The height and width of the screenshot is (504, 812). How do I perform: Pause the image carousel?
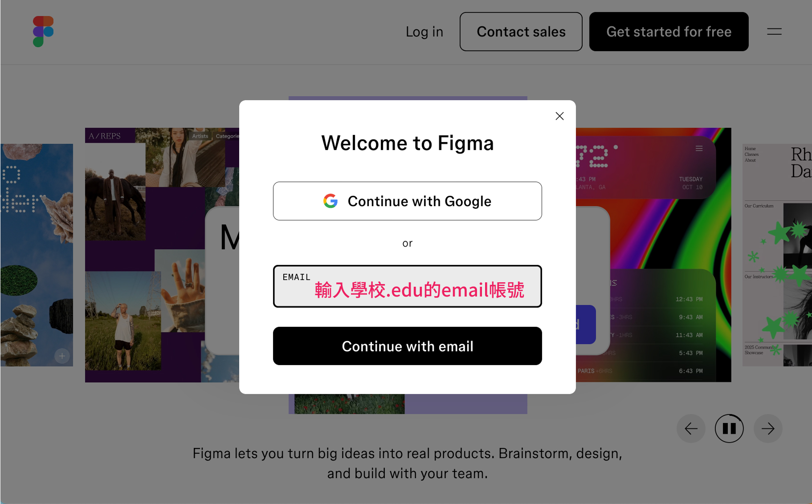pos(729,428)
